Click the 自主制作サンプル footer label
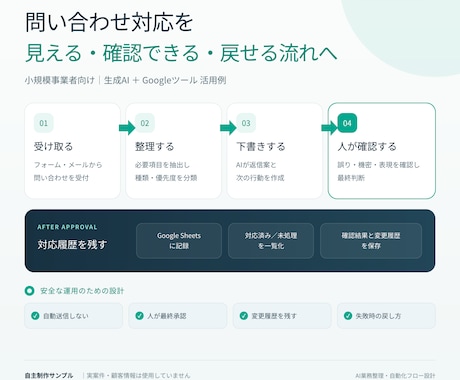This screenshot has height=380, width=460. [49, 376]
